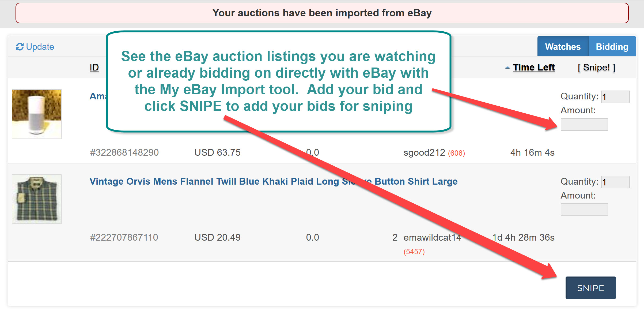The height and width of the screenshot is (310, 644).
Task: Click the refresh icon next to Update
Action: point(20,46)
